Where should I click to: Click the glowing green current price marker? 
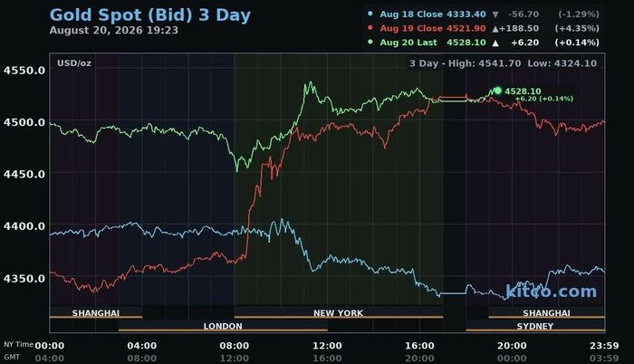coord(498,91)
